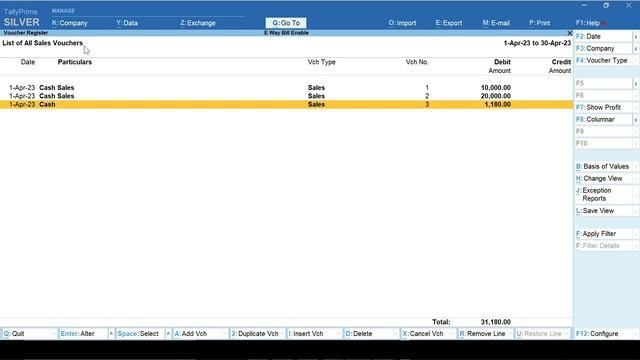Click F7: Show Profit button

[603, 107]
